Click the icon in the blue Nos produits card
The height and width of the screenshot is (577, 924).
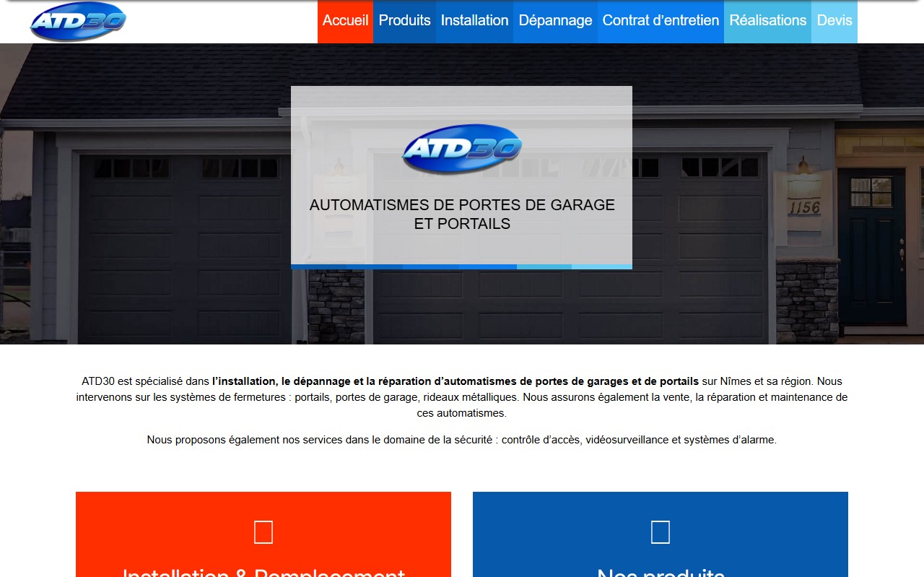pos(661,532)
